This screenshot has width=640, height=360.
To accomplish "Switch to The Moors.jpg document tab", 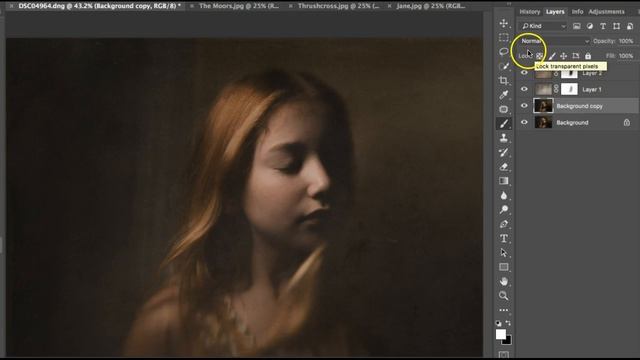I will 239,6.
